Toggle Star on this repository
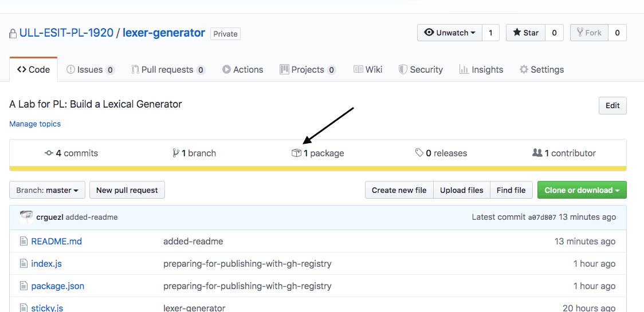This screenshot has height=312, width=644. coord(525,33)
